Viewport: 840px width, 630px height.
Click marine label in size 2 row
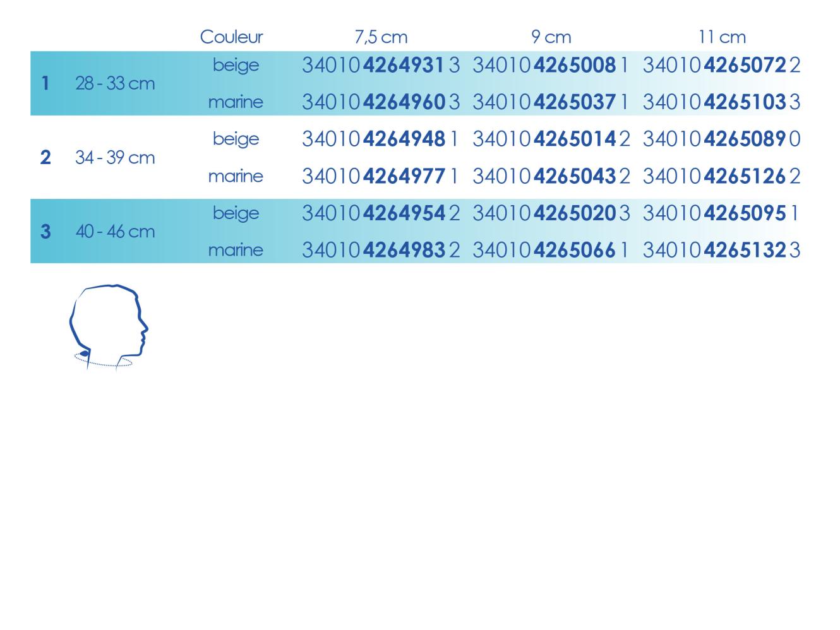236,176
